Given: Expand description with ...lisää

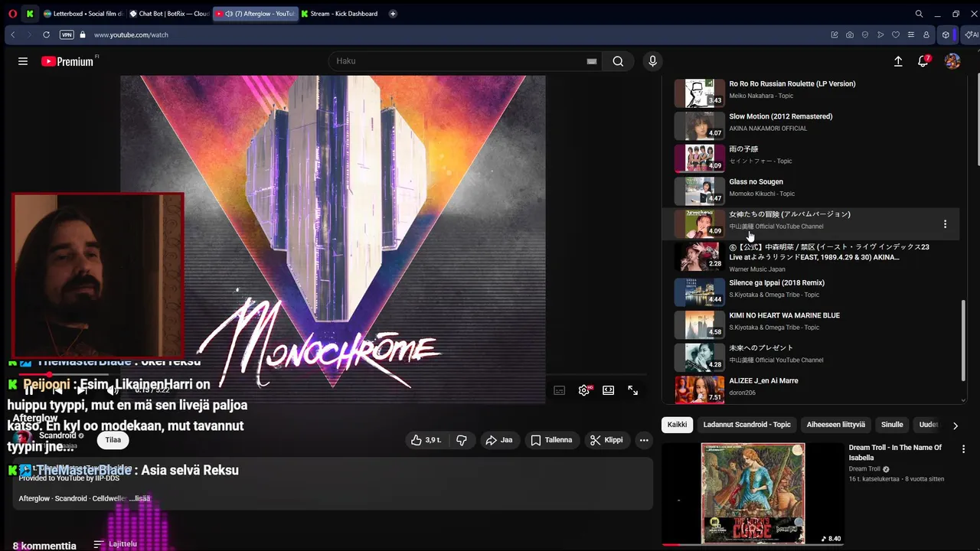Looking at the screenshot, I should (x=141, y=498).
